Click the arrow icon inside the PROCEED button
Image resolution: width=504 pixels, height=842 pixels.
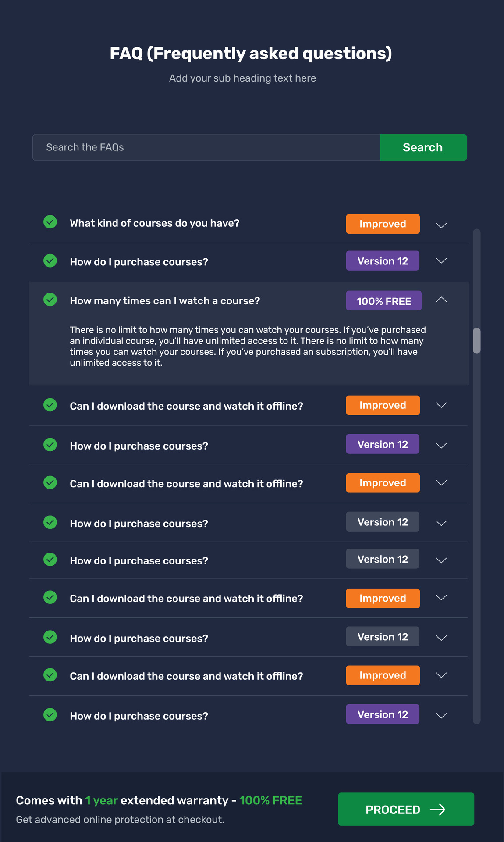439,809
